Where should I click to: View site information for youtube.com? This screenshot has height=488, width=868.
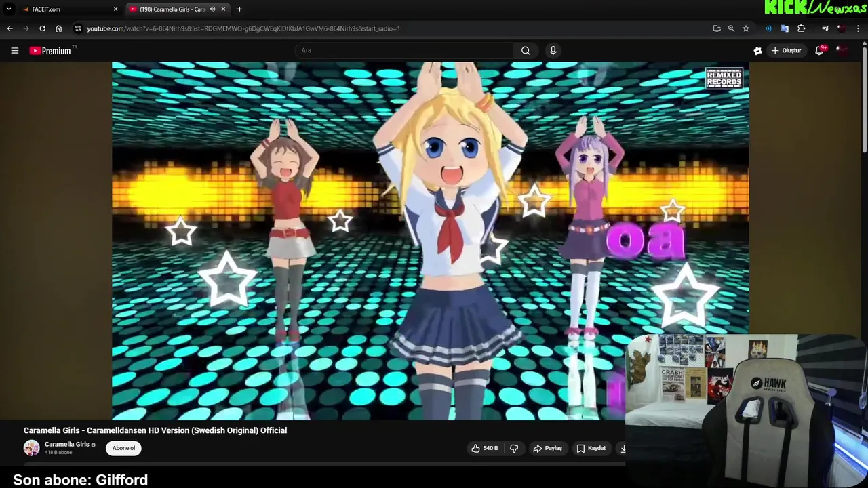pos(78,28)
